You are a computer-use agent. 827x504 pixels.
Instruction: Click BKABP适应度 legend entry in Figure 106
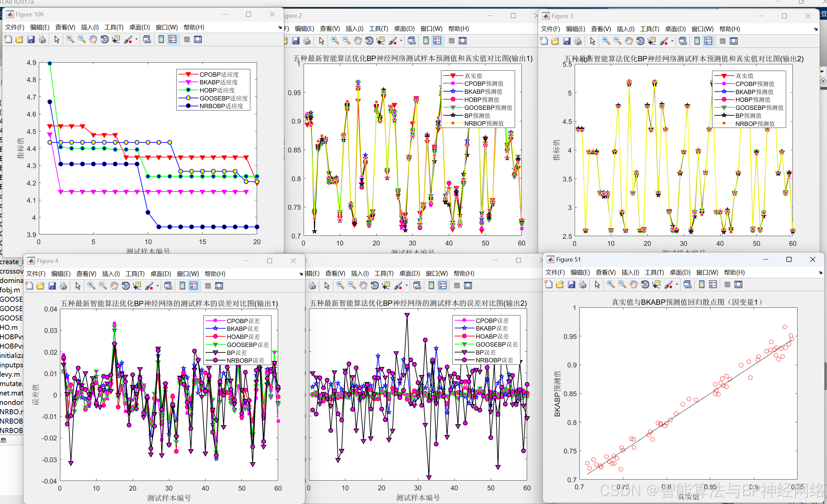pos(218,82)
